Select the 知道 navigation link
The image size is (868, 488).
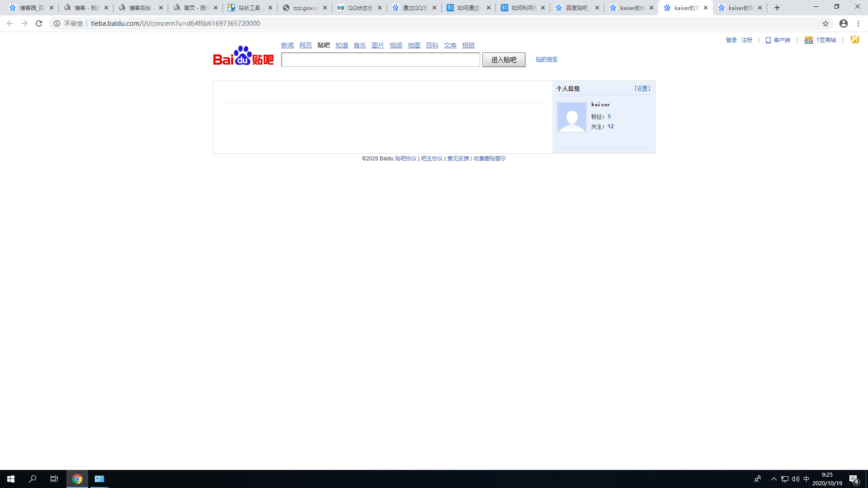[x=342, y=45]
